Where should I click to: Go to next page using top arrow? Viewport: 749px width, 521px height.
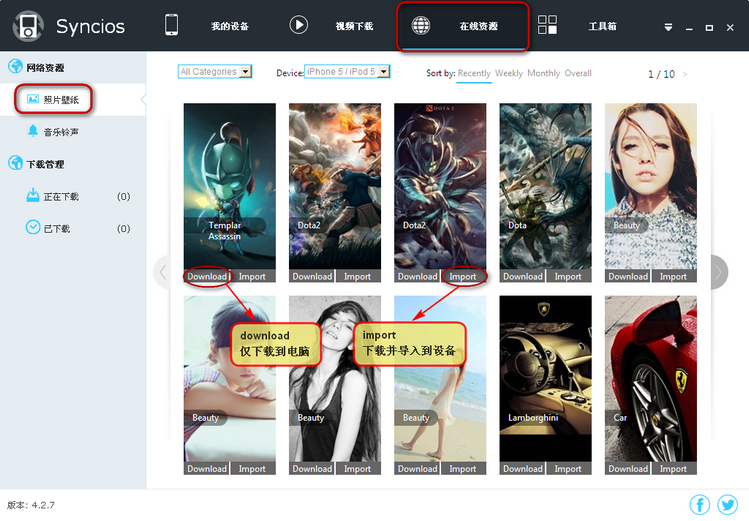685,74
